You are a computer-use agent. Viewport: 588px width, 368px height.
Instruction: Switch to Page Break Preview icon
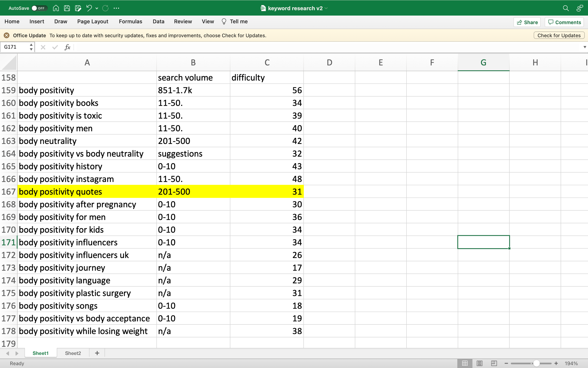(x=494, y=363)
